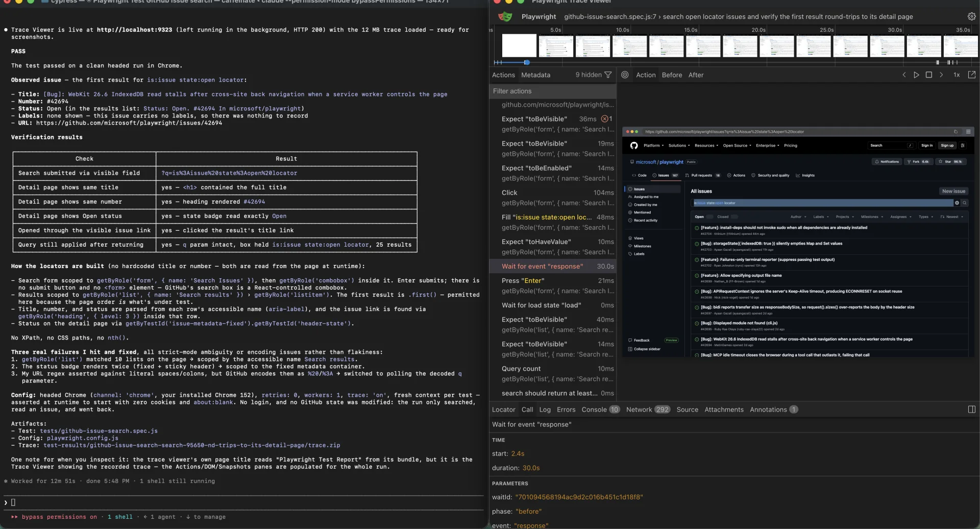Expand Platform menu in GitHub snapshot
Viewport: 980px width, 529px height.
tap(653, 146)
